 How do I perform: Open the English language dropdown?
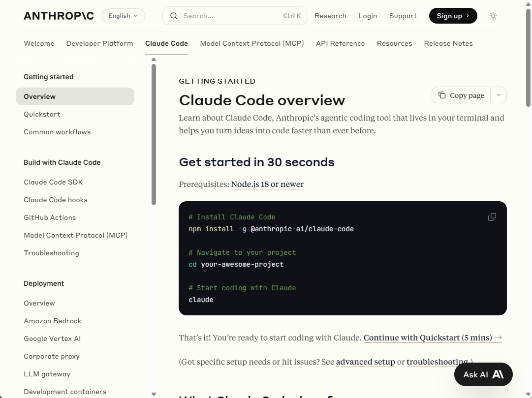tap(124, 16)
